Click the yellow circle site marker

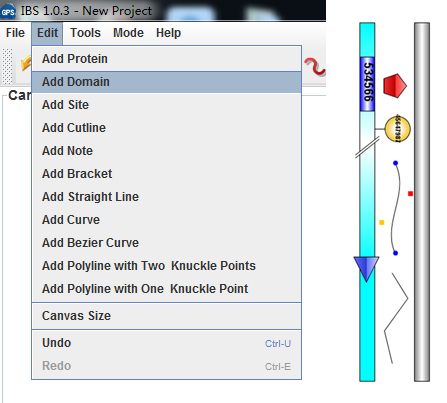(397, 129)
